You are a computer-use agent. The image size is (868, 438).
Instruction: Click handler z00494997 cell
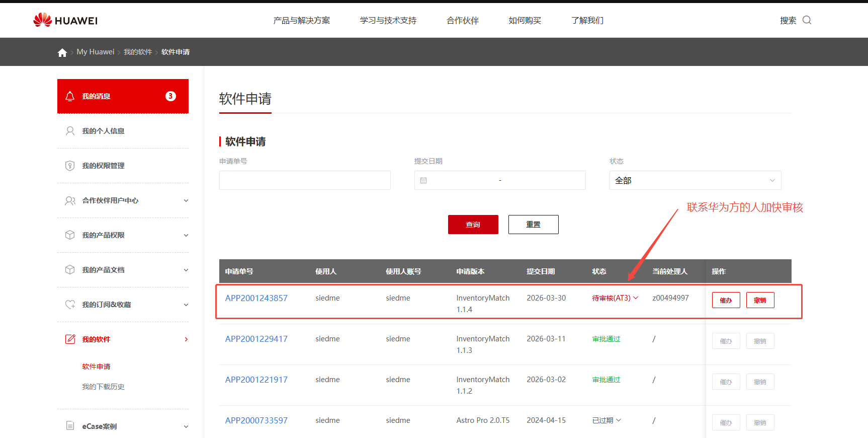[x=671, y=298]
